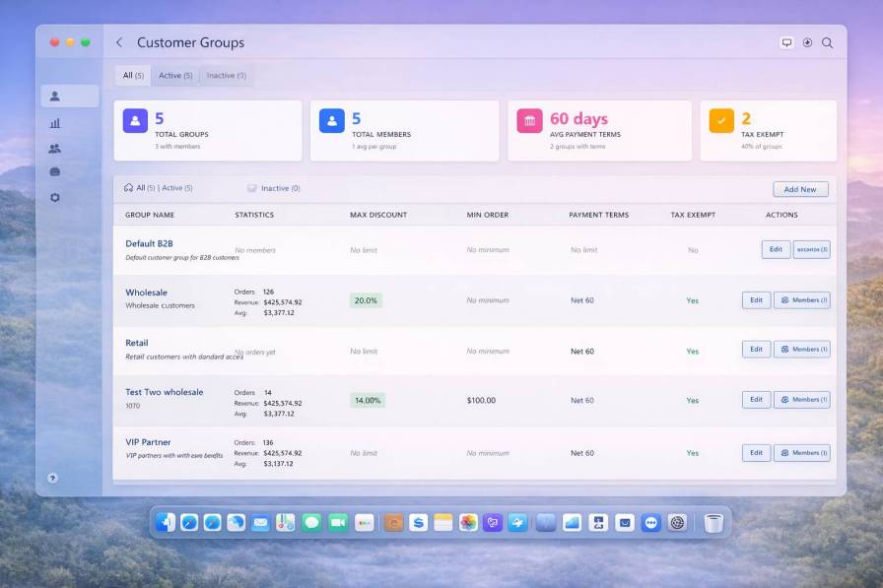Image resolution: width=883 pixels, height=588 pixels.
Task: Click the Total Groups card person icon
Action: (134, 122)
